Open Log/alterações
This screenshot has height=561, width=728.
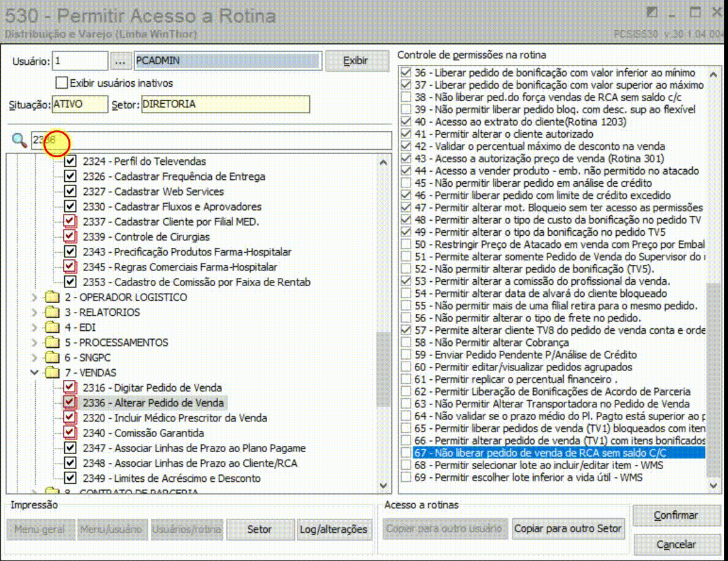coord(334,529)
